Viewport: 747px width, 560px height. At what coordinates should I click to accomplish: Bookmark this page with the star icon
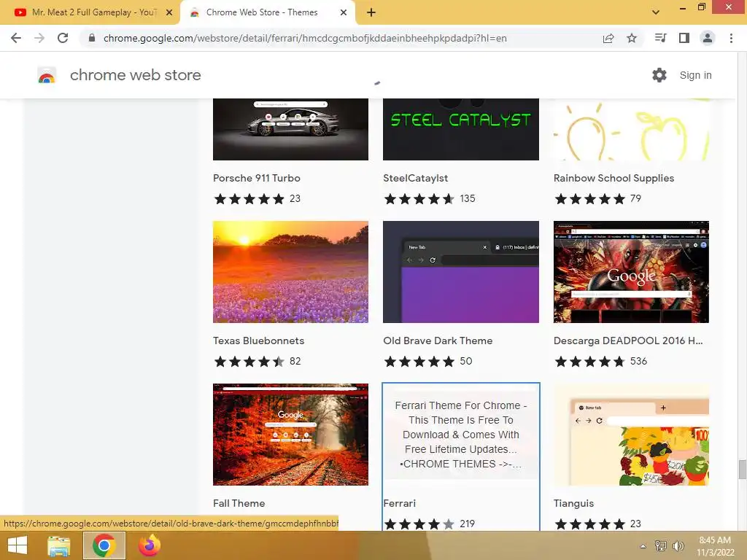(632, 38)
